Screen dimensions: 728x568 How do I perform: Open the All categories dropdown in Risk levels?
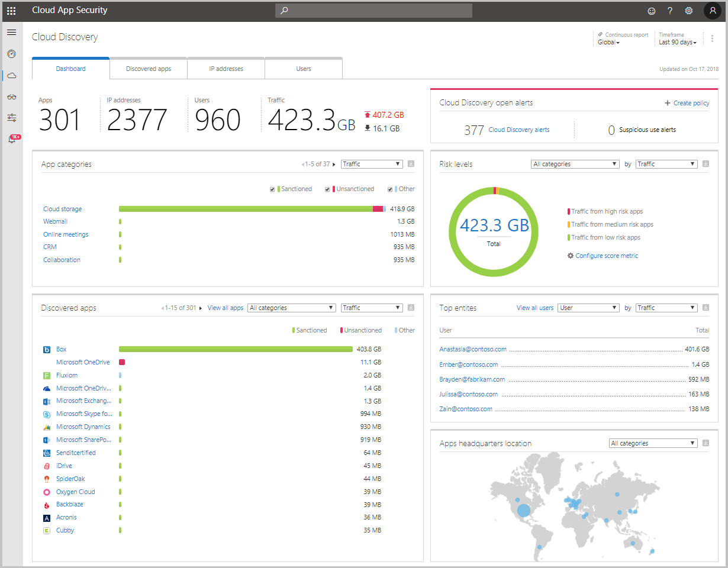(x=574, y=164)
